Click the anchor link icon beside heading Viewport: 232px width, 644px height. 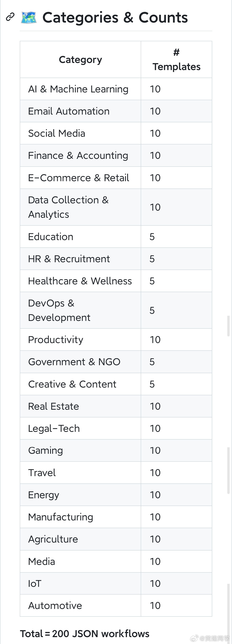tap(10, 17)
